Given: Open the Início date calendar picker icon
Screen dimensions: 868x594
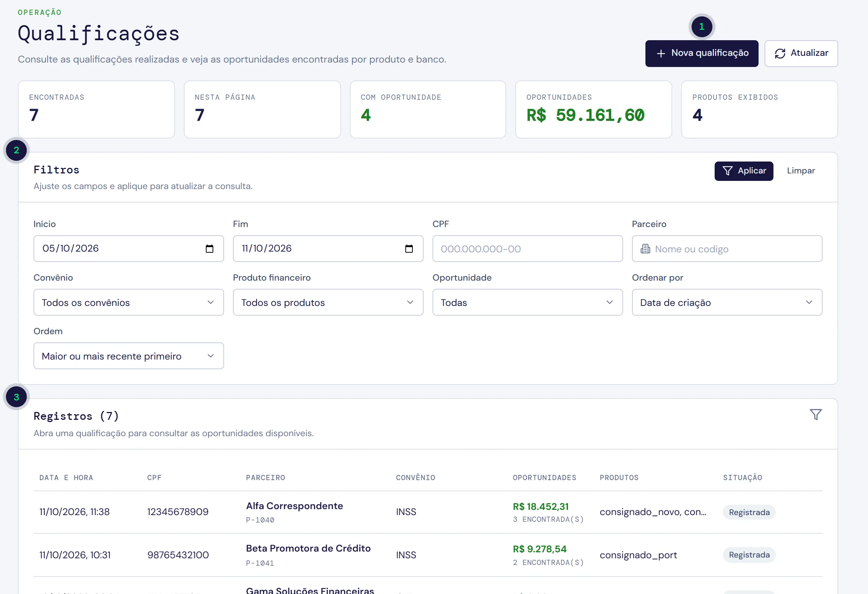Looking at the screenshot, I should point(210,249).
